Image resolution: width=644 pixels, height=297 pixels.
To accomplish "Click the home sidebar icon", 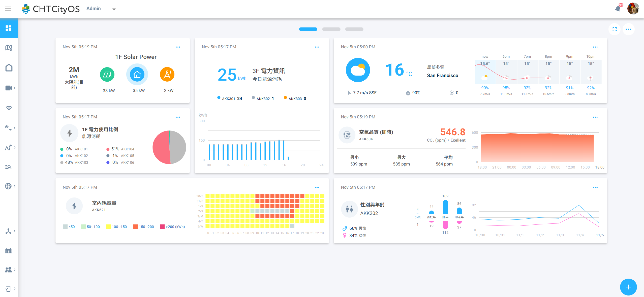I will 9,68.
